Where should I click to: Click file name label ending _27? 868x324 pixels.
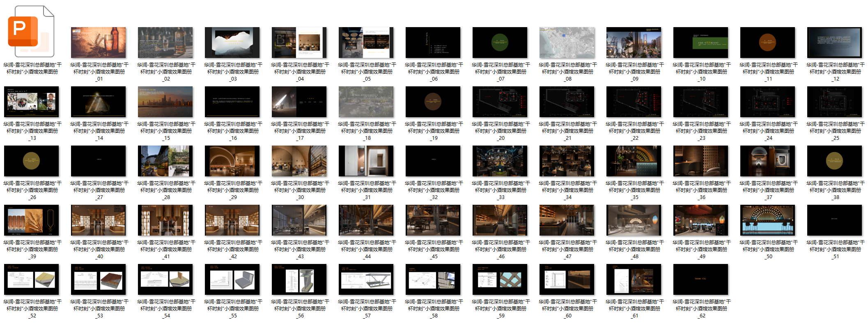pos(99,190)
